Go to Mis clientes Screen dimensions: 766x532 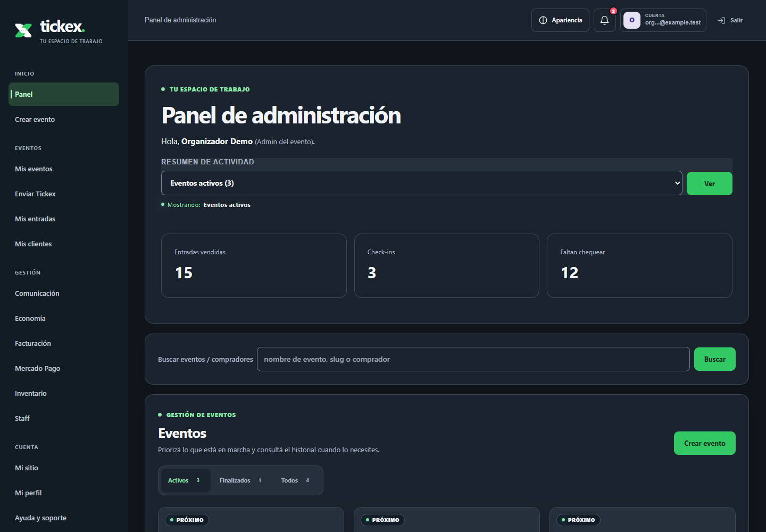click(64, 244)
